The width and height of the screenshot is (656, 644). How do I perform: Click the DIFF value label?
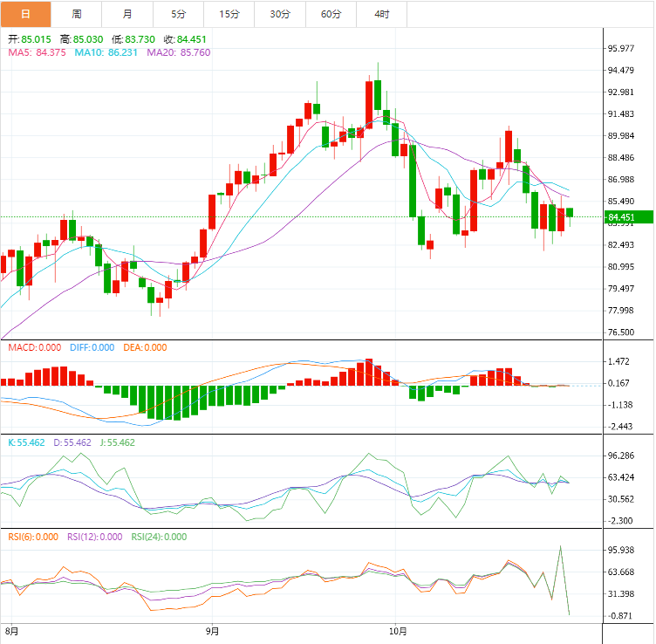[92, 347]
